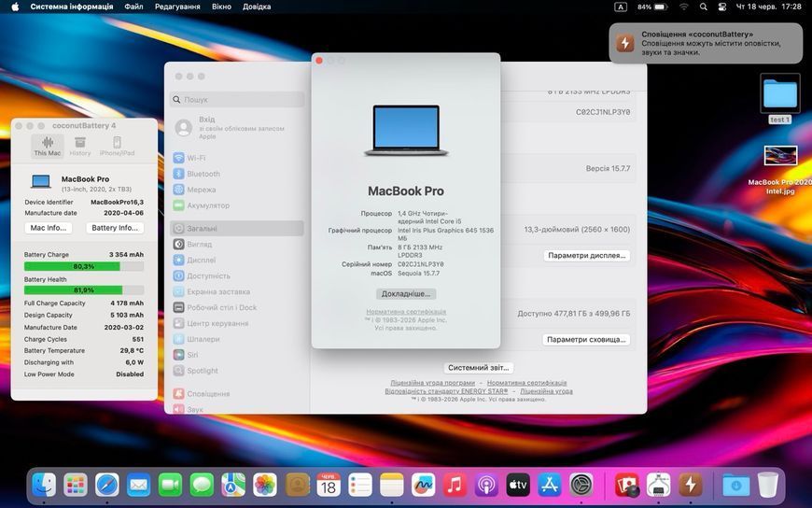Select Spotlight in Settings sidebar
The height and width of the screenshot is (508, 812).
click(x=237, y=371)
